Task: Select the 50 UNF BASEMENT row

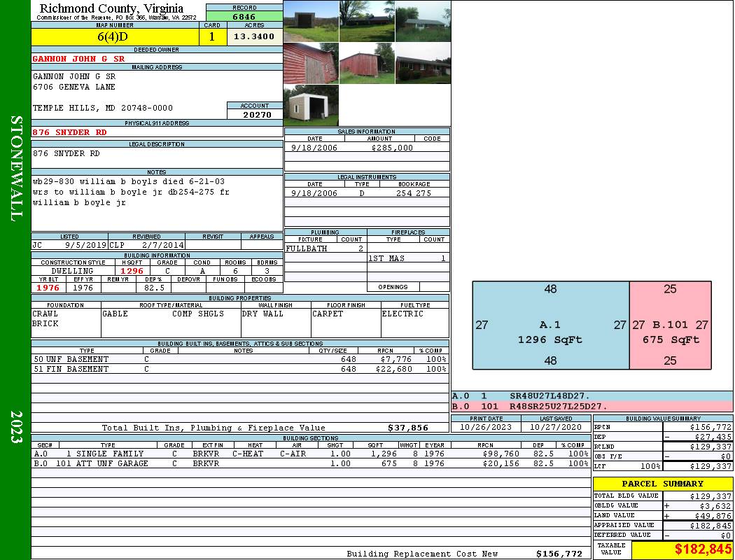Action: point(240,359)
